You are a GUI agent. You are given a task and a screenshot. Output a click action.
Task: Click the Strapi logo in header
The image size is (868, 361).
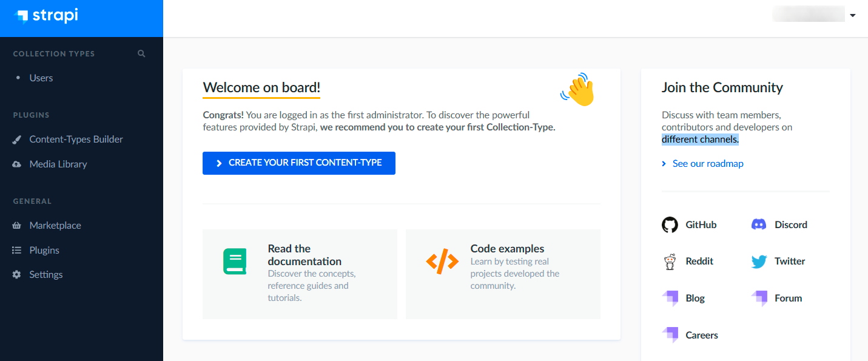[46, 16]
